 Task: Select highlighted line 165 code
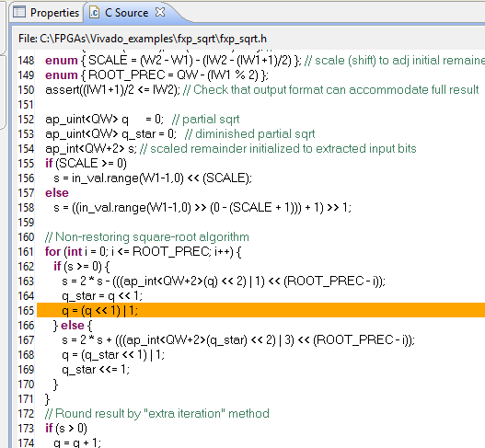click(100, 310)
